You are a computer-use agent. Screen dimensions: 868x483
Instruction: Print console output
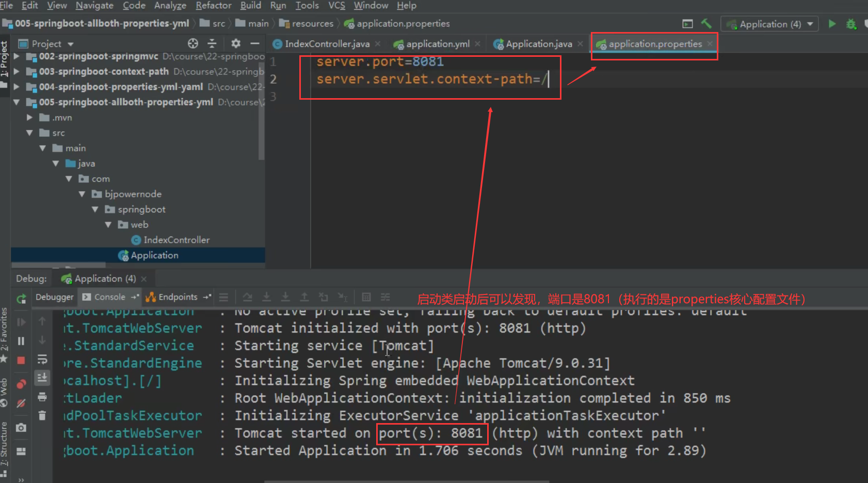pyautogui.click(x=42, y=397)
